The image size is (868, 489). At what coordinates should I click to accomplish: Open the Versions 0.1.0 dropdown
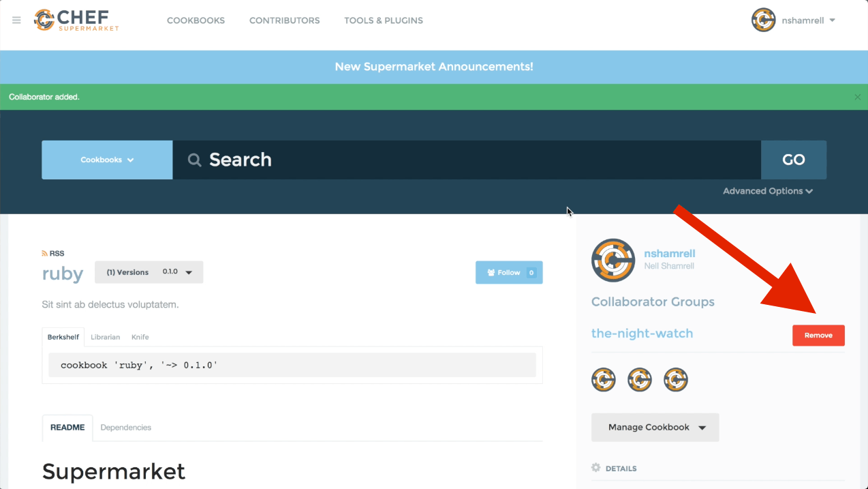click(149, 272)
